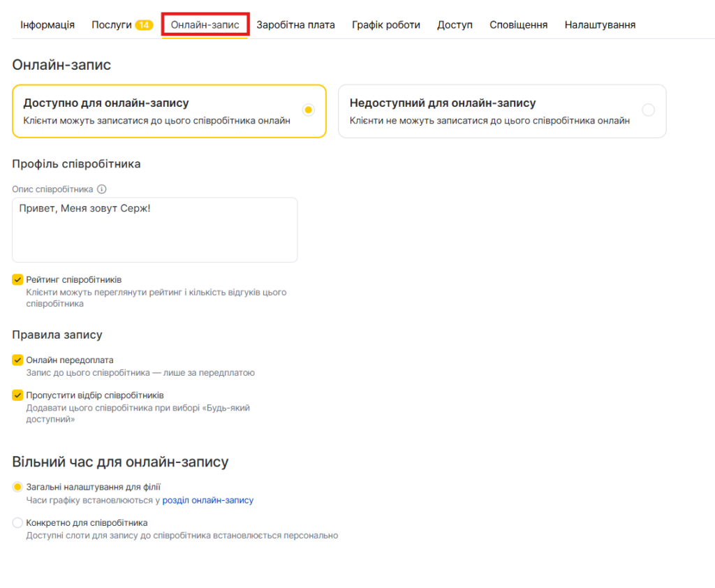This screenshot has height=588, width=715.
Task: Switch to the Сповіщення tab
Action: tap(518, 25)
